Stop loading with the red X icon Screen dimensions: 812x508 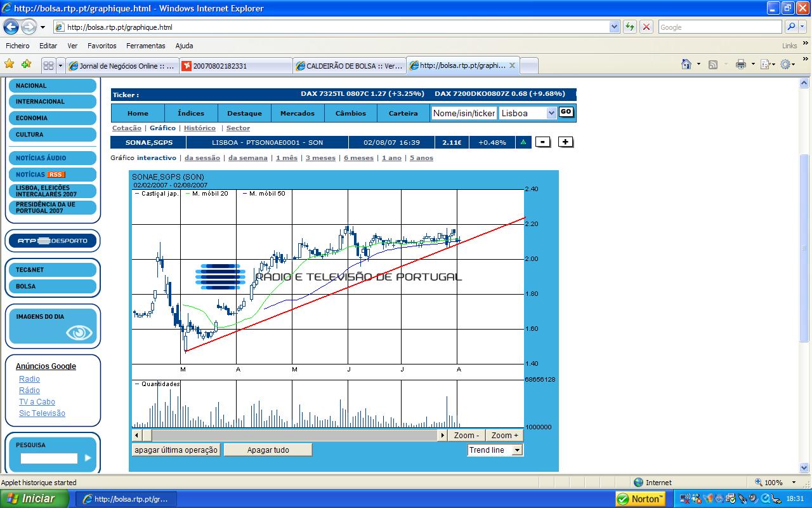646,27
